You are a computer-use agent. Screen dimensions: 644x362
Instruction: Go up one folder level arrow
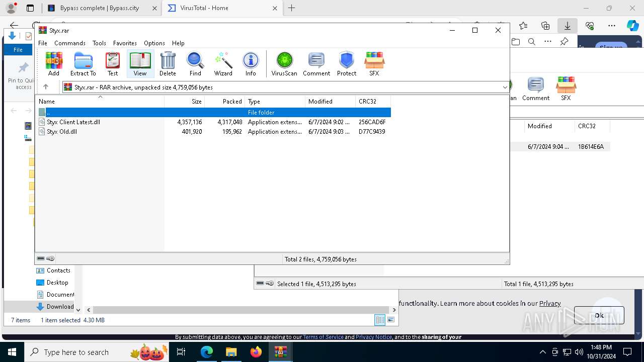pos(46,87)
